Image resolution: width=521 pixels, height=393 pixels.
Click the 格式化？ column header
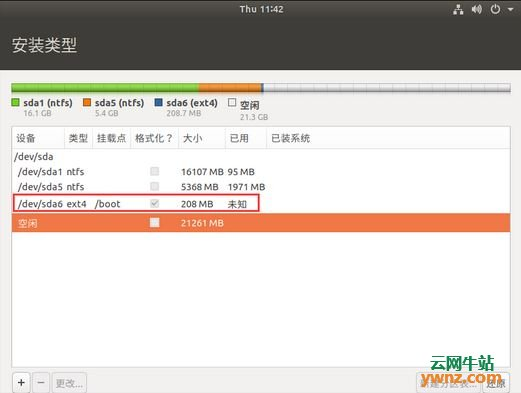click(154, 138)
